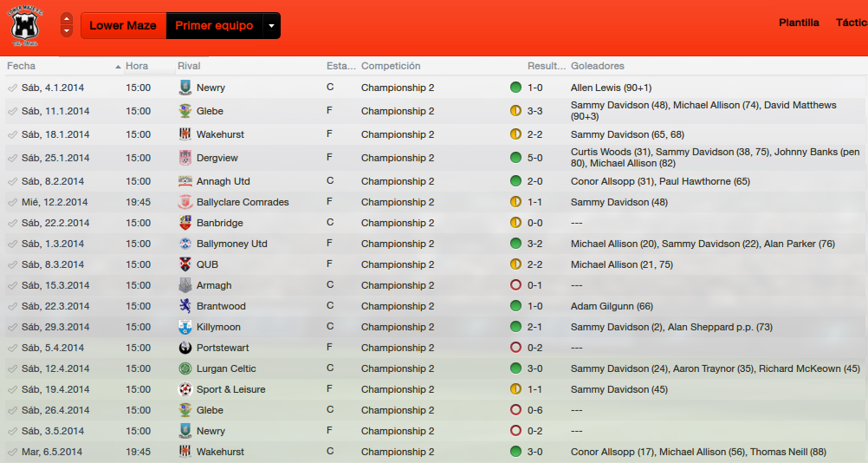Click the Lower Maze club crest logo
Image resolution: width=868 pixels, height=463 pixels.
click(x=25, y=26)
